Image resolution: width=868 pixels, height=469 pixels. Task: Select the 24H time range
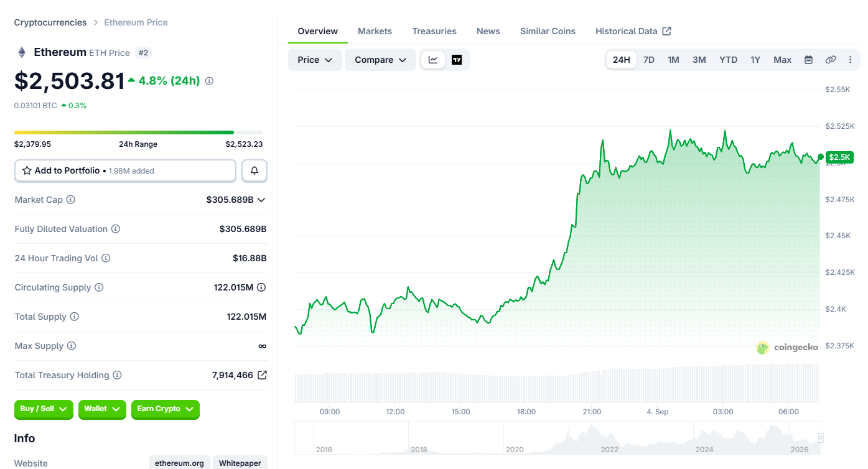[622, 60]
